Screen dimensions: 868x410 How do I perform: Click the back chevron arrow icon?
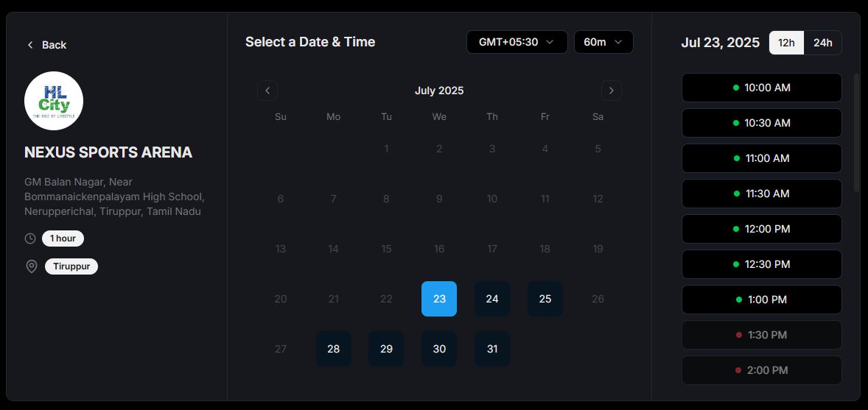click(x=30, y=45)
